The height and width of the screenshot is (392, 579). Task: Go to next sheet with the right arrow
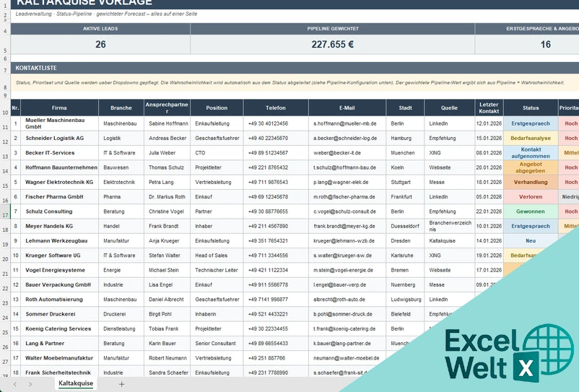[x=30, y=384]
